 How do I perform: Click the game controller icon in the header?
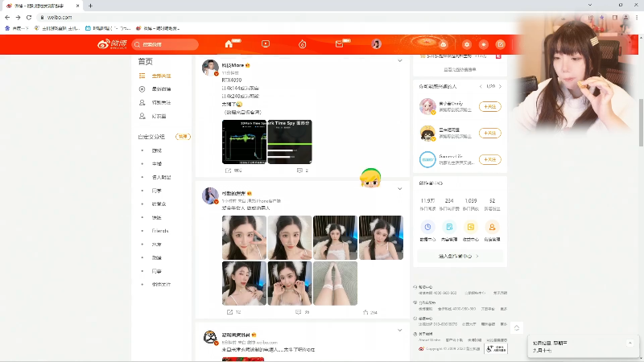click(x=444, y=44)
